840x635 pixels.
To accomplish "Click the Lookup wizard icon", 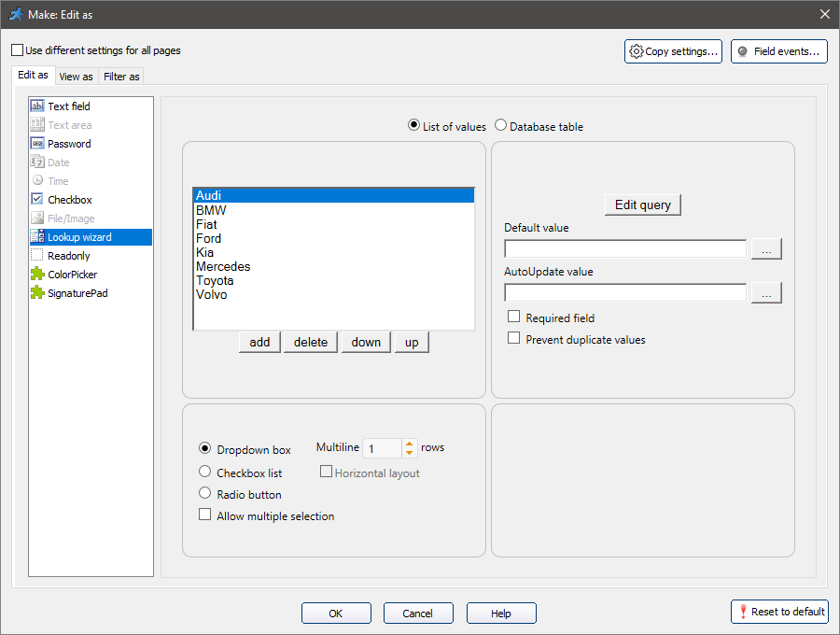I will pyautogui.click(x=37, y=236).
